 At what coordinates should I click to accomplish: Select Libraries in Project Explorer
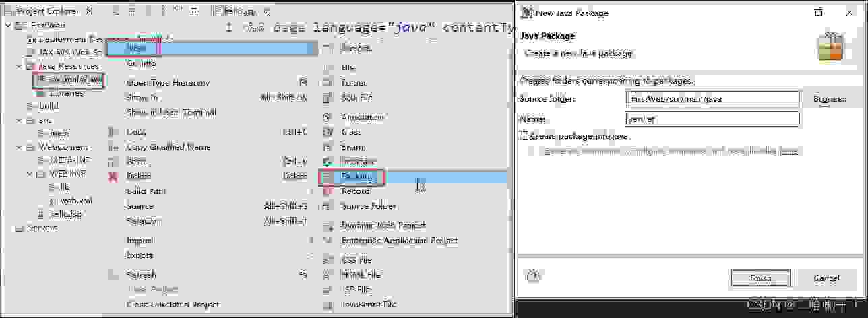[x=61, y=93]
